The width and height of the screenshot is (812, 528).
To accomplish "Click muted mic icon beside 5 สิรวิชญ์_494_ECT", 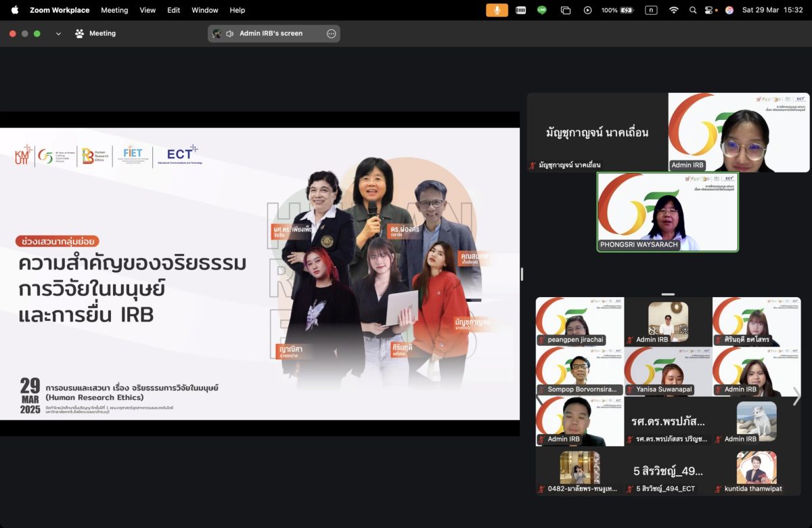I will [630, 489].
